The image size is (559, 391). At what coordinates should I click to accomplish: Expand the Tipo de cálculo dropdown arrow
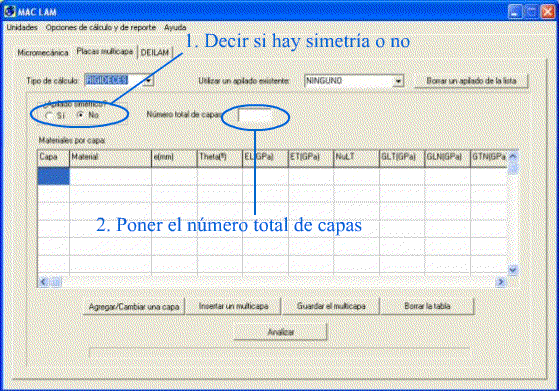pos(148,81)
